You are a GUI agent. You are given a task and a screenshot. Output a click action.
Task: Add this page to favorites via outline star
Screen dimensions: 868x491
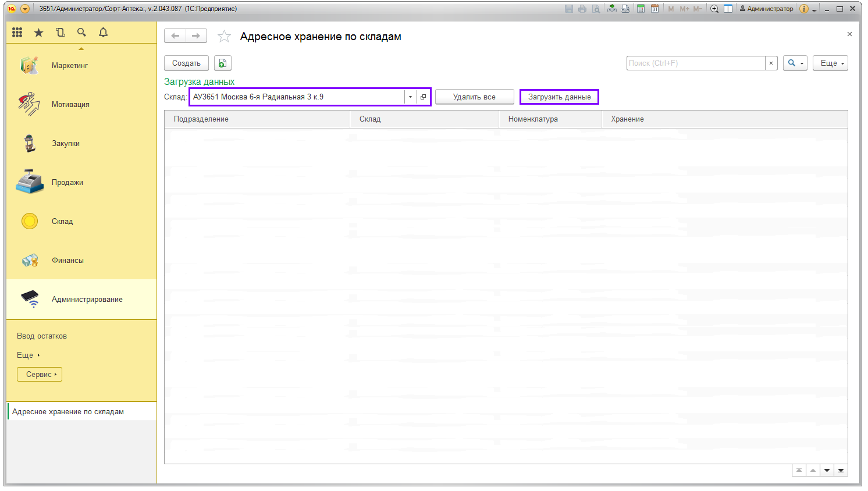click(224, 37)
